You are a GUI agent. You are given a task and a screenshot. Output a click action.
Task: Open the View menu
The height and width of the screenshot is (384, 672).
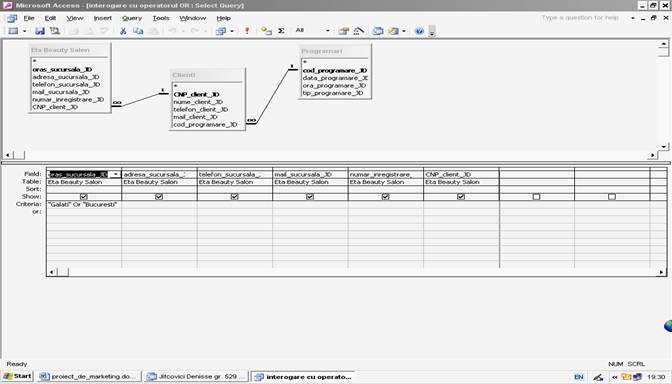[75, 18]
